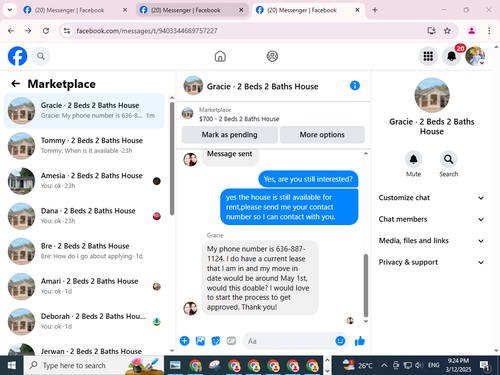Image resolution: width=500 pixels, height=375 pixels.
Task: View site information icon in address bar
Action: point(67,31)
